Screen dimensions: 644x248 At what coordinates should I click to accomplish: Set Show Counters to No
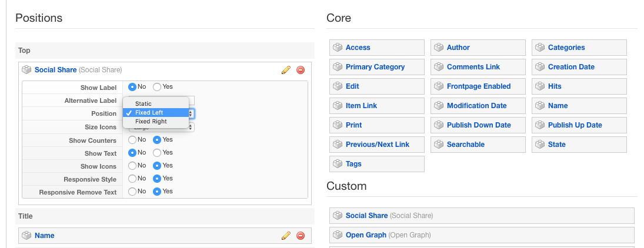pos(133,140)
